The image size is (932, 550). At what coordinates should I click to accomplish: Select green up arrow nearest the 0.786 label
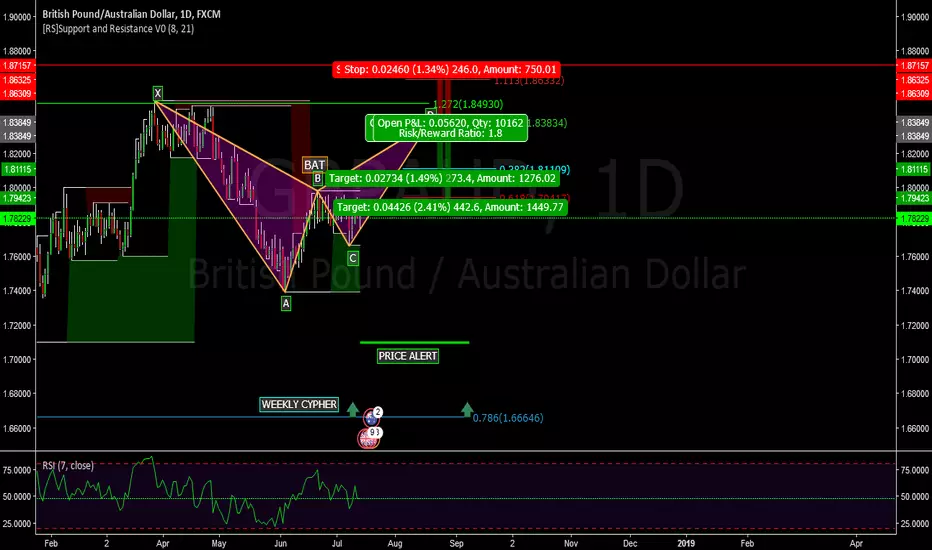(x=467, y=409)
